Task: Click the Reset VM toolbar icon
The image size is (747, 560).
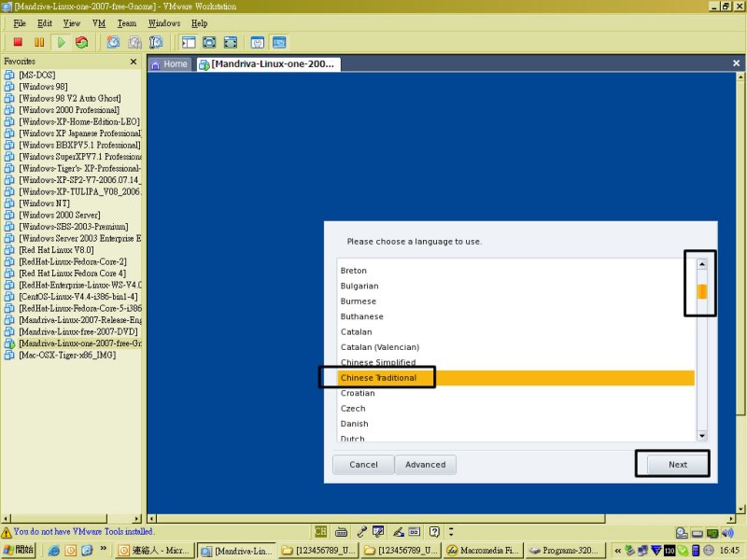Action: pos(82,42)
